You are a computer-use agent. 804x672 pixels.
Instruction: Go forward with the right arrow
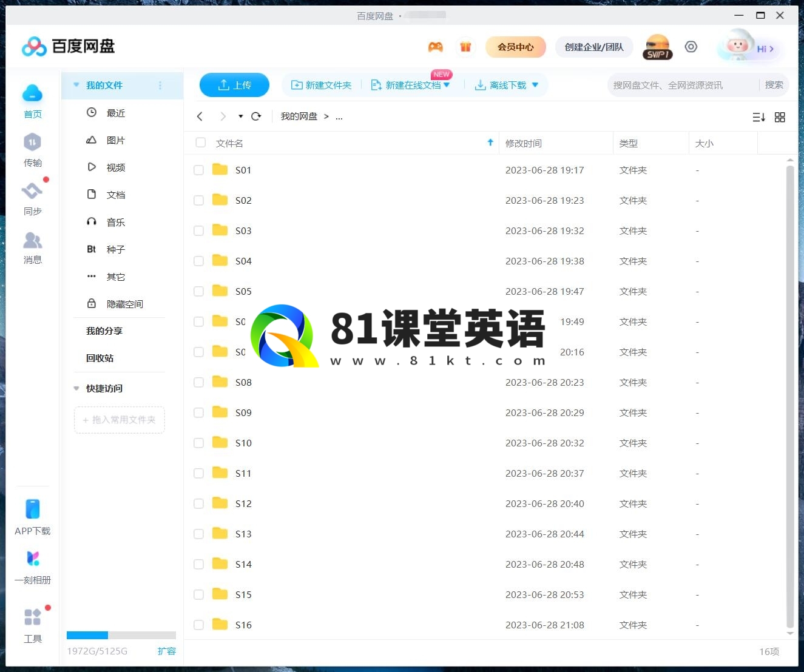click(223, 116)
